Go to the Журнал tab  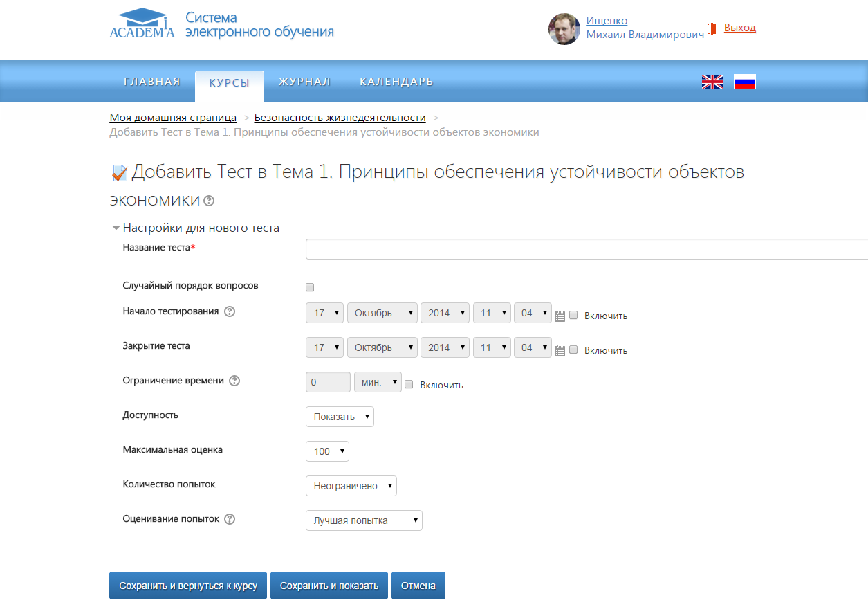(304, 82)
